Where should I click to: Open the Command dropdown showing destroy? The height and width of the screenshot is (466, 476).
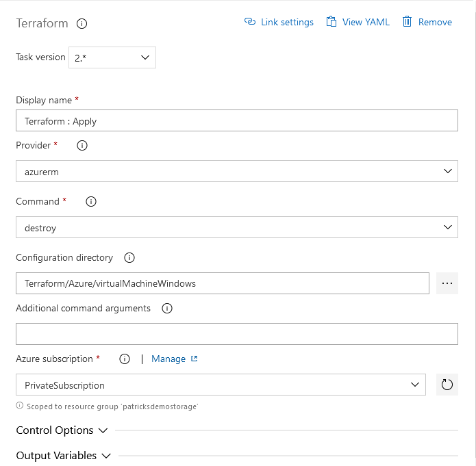[237, 227]
